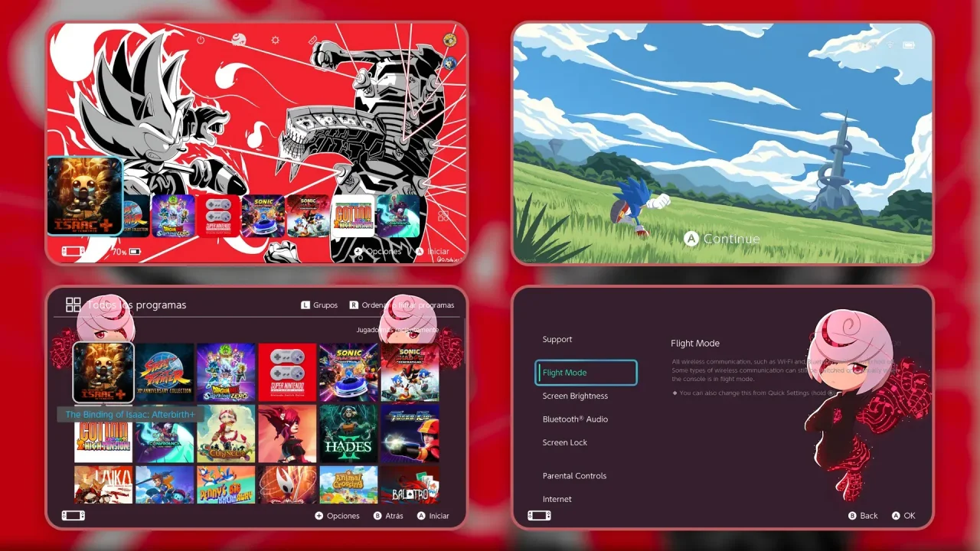Open the Hollow Knight Silksong tile
The height and width of the screenshot is (551, 980).
(x=287, y=484)
